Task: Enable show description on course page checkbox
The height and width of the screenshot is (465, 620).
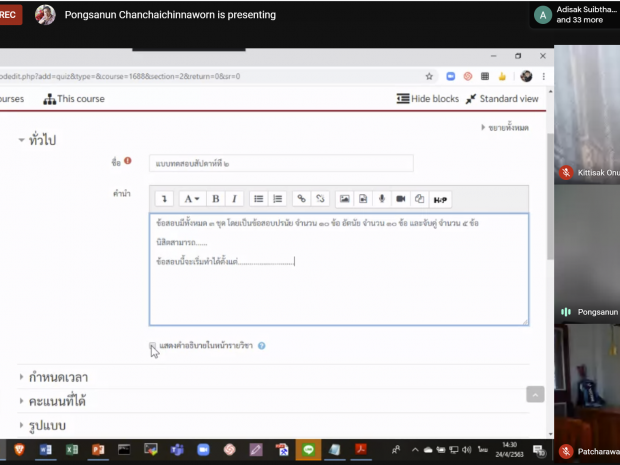Action: pos(153,346)
